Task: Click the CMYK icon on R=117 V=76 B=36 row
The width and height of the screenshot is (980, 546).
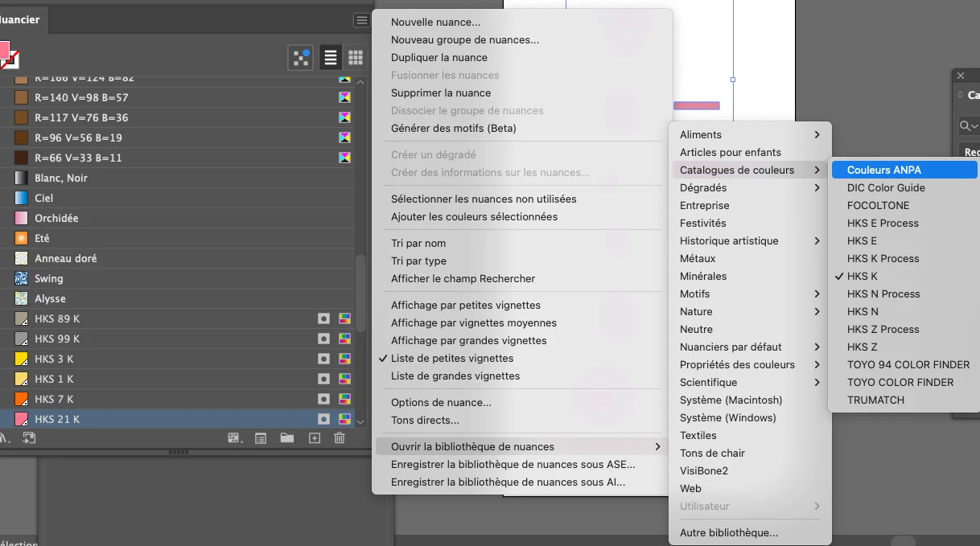Action: pyautogui.click(x=344, y=117)
